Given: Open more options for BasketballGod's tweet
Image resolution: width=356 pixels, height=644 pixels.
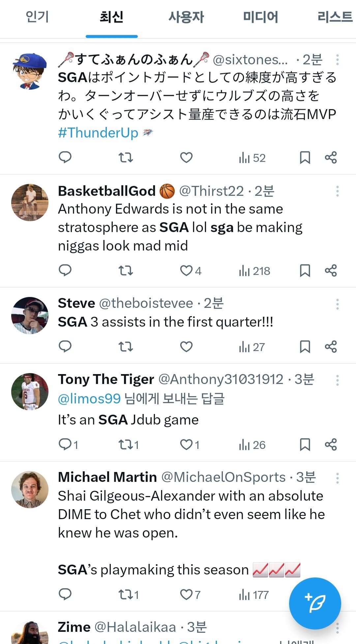Looking at the screenshot, I should tap(337, 191).
